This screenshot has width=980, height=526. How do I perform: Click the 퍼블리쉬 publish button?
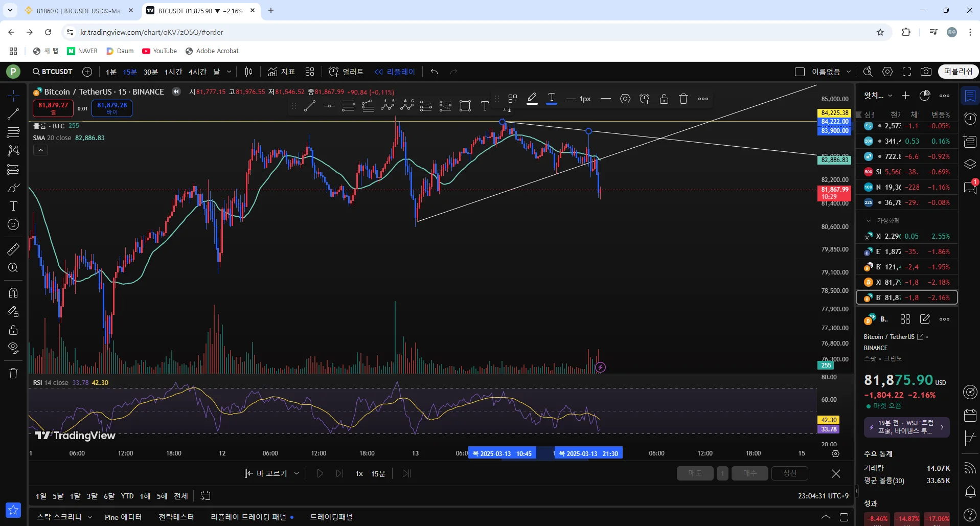(958, 72)
